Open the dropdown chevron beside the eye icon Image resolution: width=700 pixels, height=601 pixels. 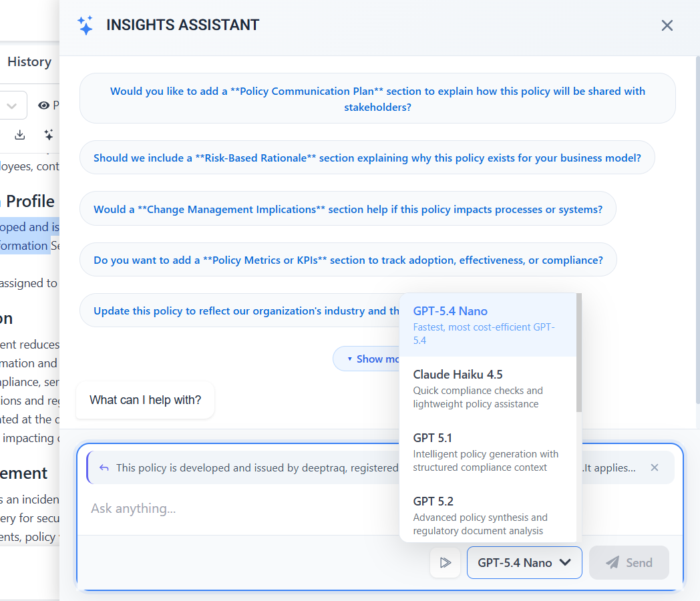click(11, 106)
